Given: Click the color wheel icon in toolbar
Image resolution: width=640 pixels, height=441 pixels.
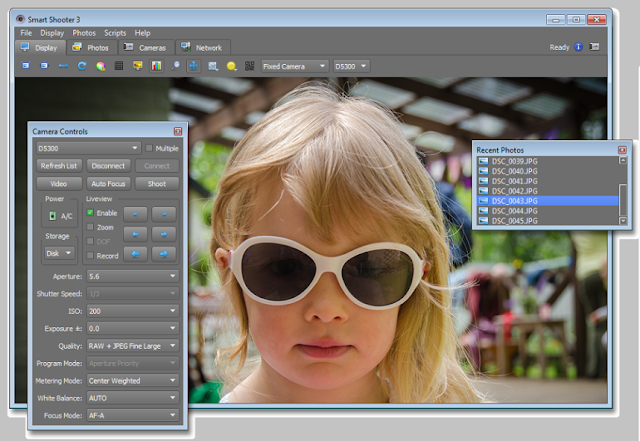Looking at the screenshot, I should click(99, 66).
